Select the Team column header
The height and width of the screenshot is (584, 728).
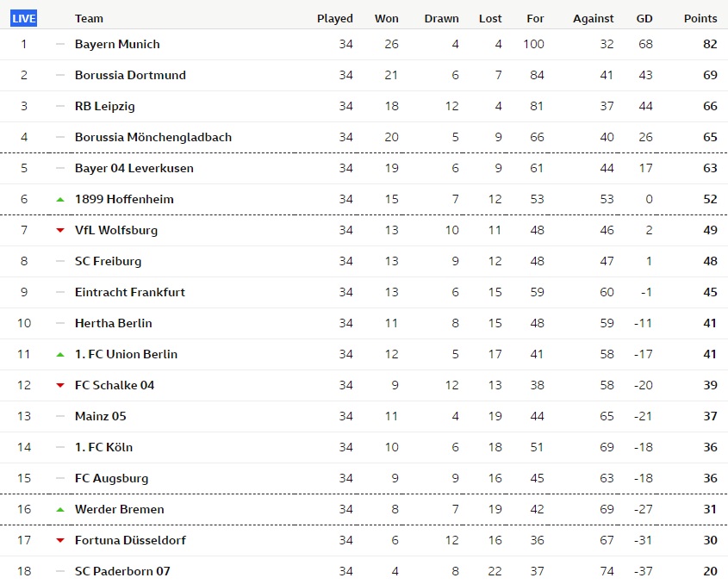point(89,19)
